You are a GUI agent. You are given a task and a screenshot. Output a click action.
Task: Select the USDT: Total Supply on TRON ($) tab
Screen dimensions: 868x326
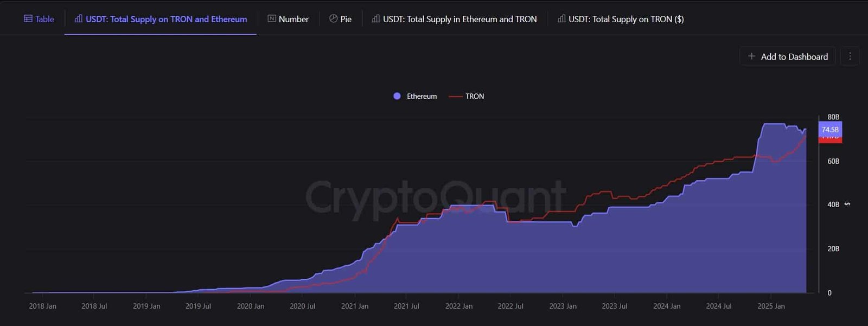tap(621, 19)
